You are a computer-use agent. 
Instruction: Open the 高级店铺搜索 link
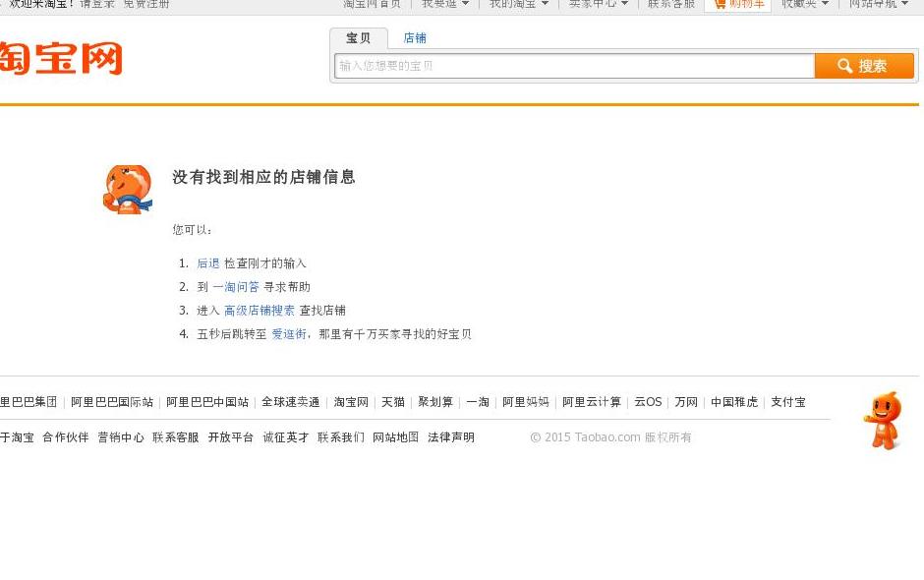(260, 311)
